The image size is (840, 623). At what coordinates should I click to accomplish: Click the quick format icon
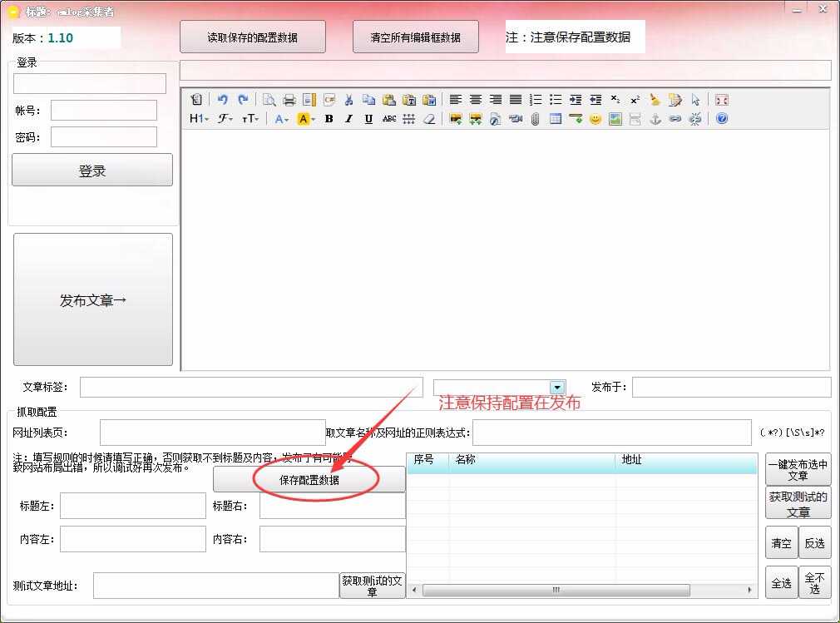point(675,99)
